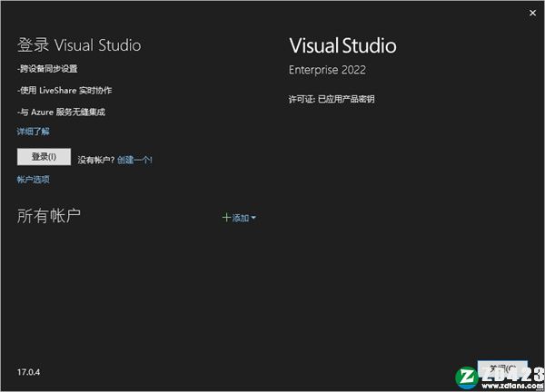Click the version number 17.0.4 text
545x392 pixels.
coord(28,372)
